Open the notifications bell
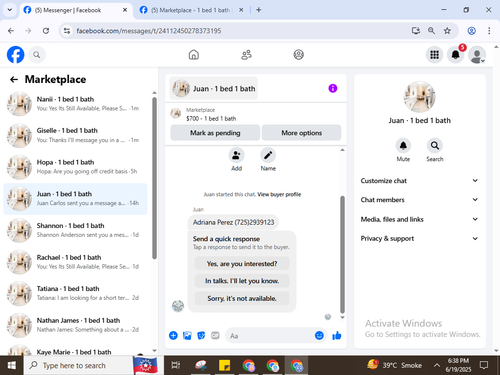The width and height of the screenshot is (500, 375). (456, 55)
